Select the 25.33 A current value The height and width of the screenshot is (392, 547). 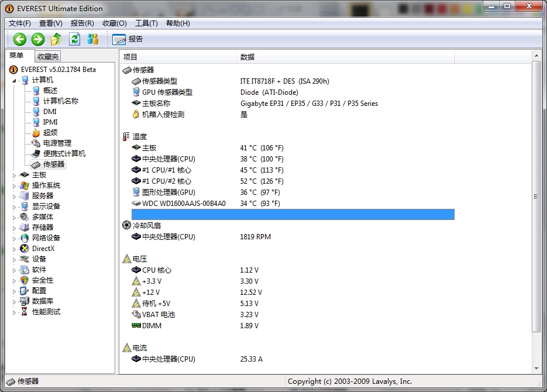(251, 359)
